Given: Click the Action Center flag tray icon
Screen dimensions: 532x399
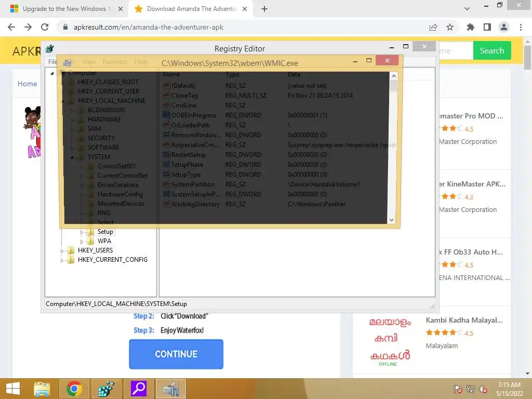Looking at the screenshot, I should click(x=458, y=389).
